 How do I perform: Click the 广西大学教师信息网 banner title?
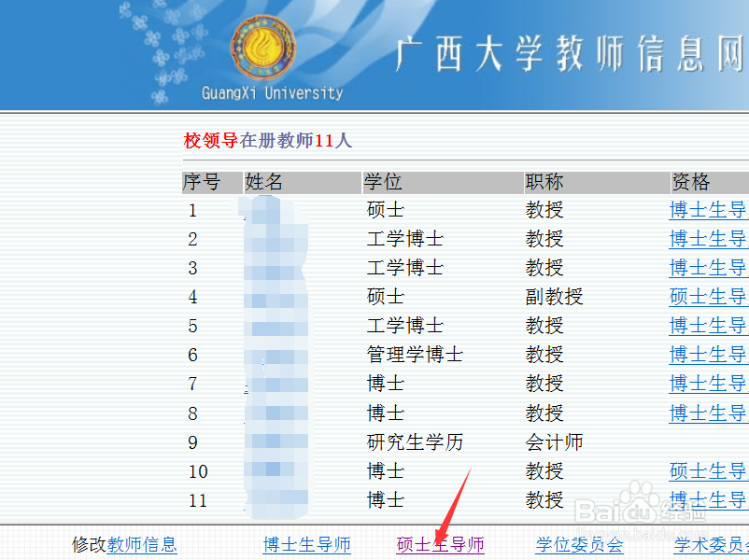point(560,53)
